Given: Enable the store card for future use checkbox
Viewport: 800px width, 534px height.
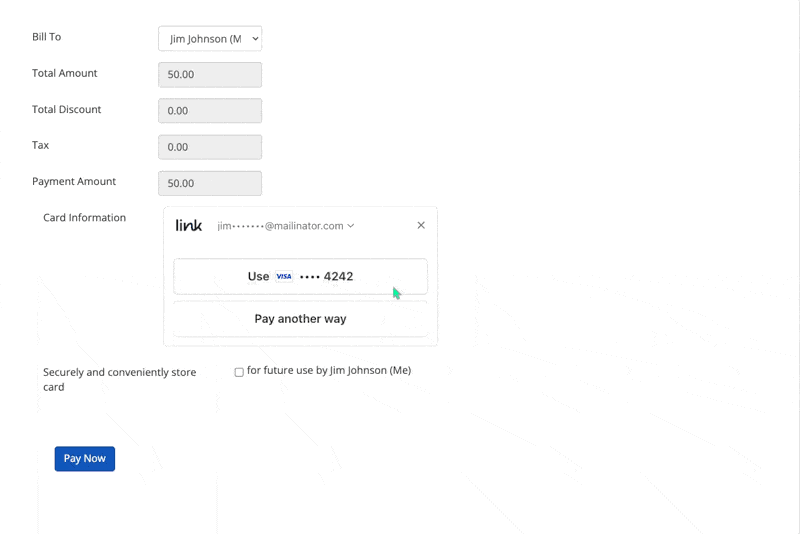Looking at the screenshot, I should tap(239, 372).
